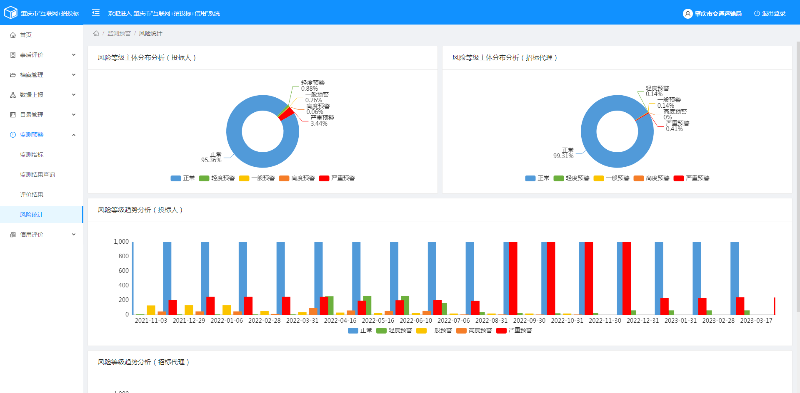Image resolution: width=800 pixels, height=393 pixels.
Task: Click the hamburger menu collapse icon in header
Action: (95, 12)
